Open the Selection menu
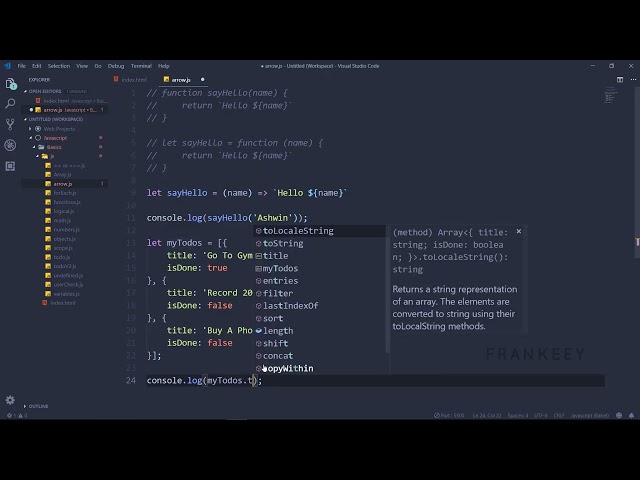Screen dimensions: 640x480 pos(59,66)
